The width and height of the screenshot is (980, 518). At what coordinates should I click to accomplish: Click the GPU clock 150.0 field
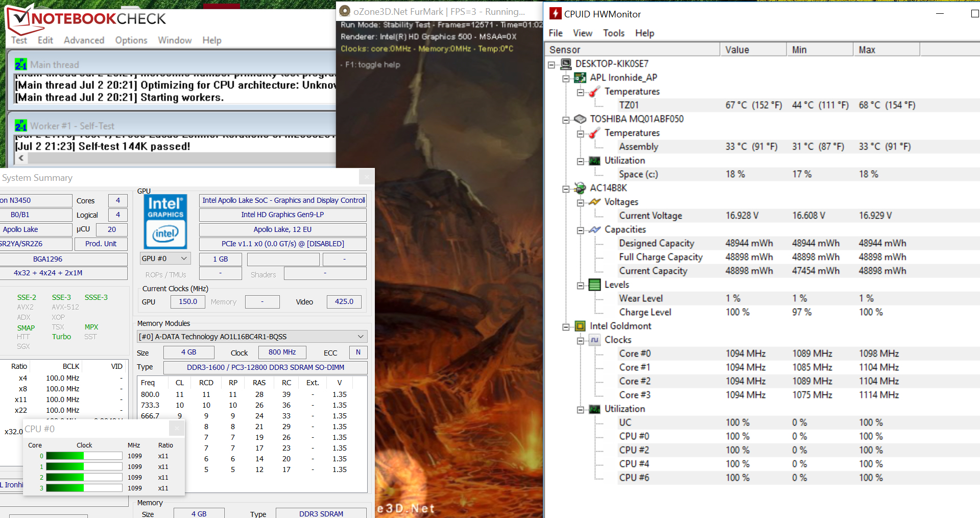[x=187, y=301]
